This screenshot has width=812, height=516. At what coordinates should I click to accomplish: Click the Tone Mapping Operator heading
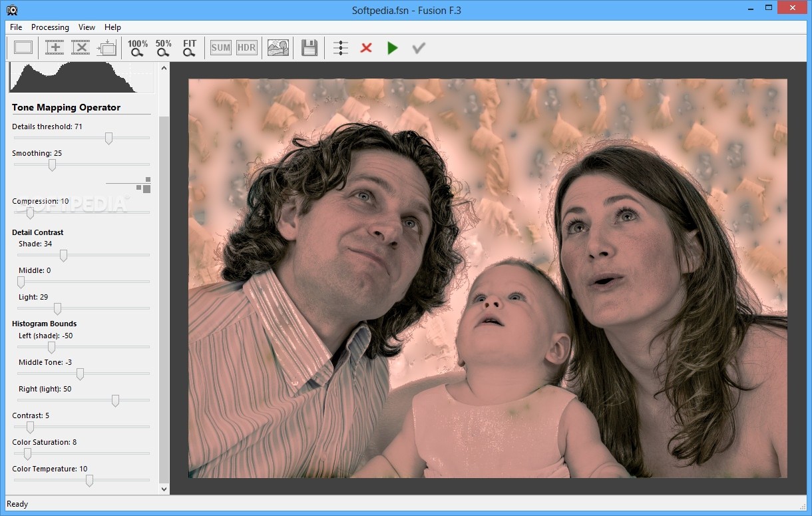tap(67, 107)
